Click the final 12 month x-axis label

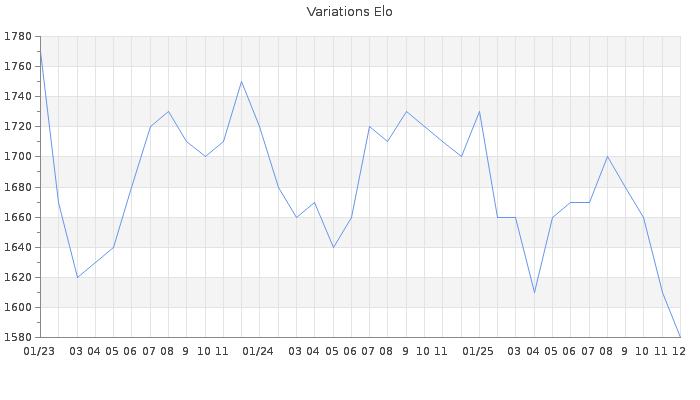(678, 351)
